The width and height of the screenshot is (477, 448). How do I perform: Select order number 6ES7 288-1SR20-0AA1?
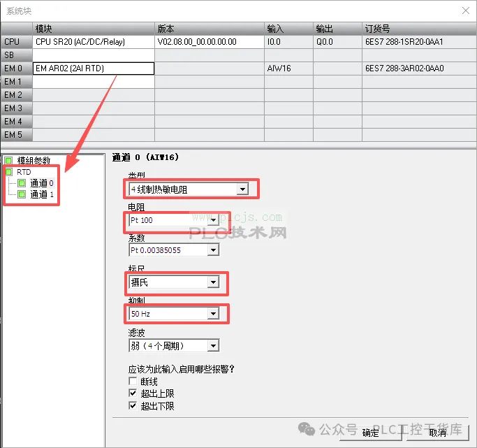[420, 42]
